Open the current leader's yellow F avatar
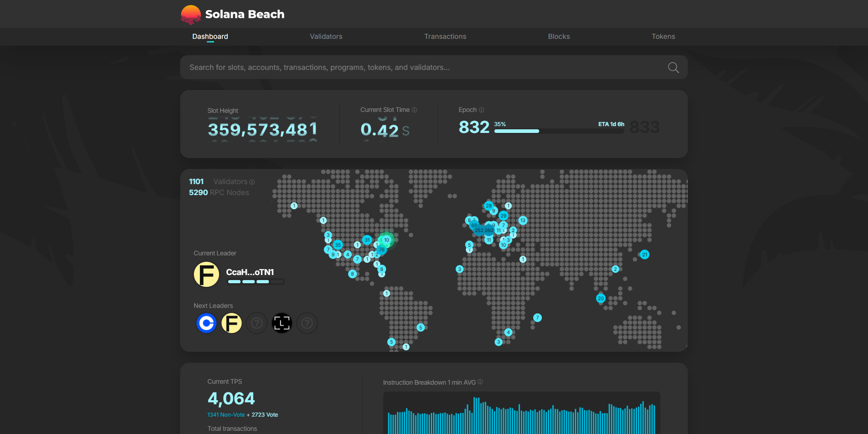This screenshot has height=434, width=868. 206,274
